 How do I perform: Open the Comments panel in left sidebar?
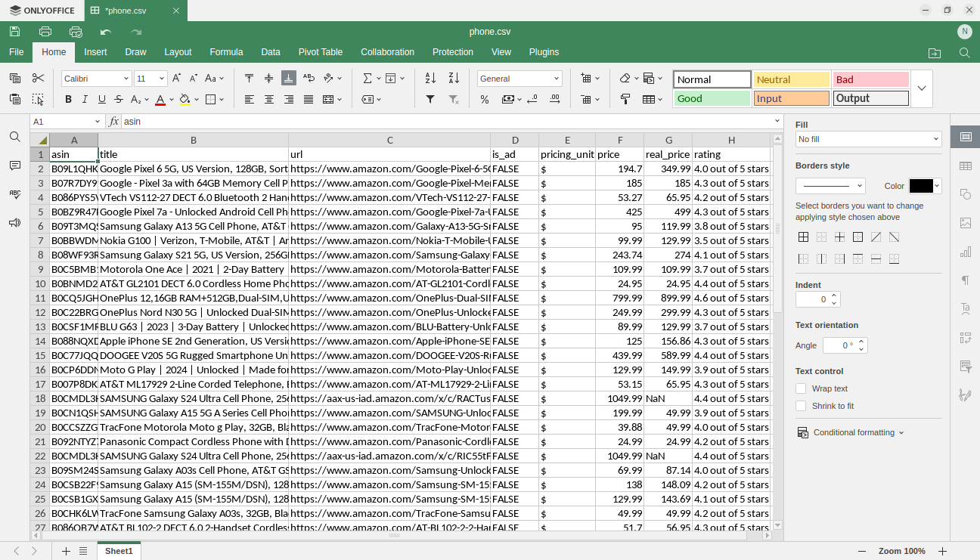15,166
